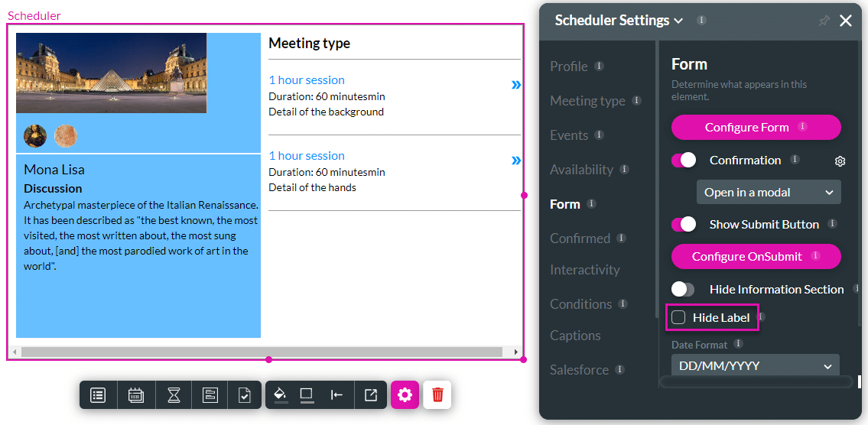Open Confirmation gear settings icon
The height and width of the screenshot is (425, 868).
pyautogui.click(x=840, y=161)
